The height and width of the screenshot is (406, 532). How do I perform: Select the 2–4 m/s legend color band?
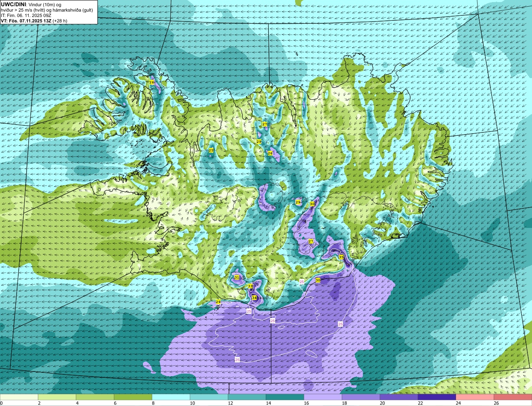[57, 397]
